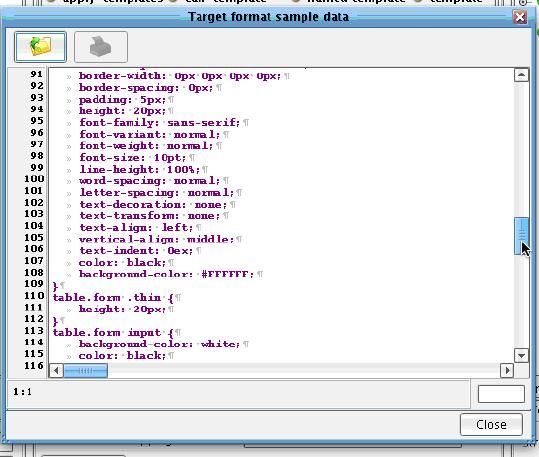Click the printer icon button
This screenshot has height=457, width=539.
[x=101, y=47]
